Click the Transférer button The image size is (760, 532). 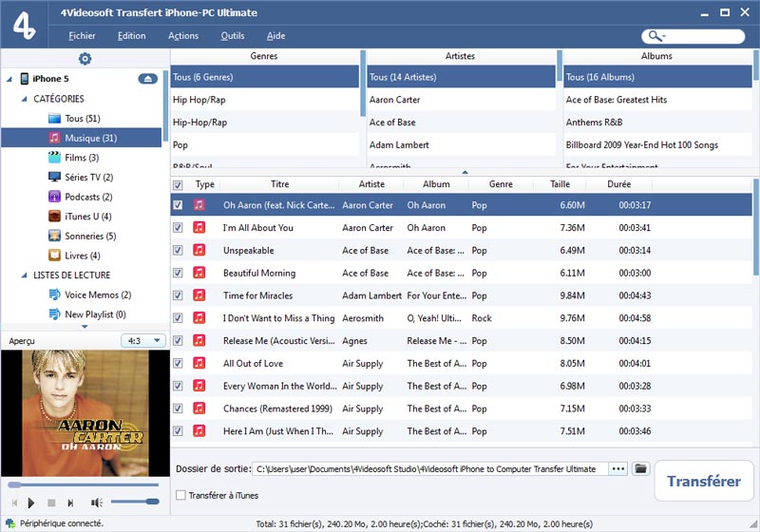[703, 482]
